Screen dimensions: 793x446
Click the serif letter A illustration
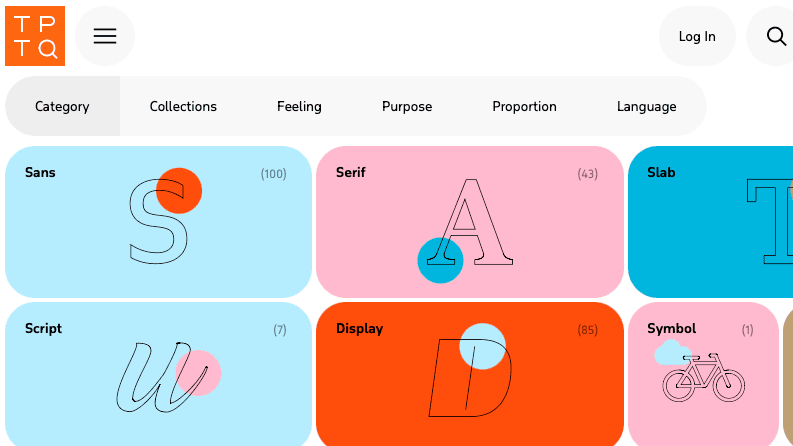[470, 222]
